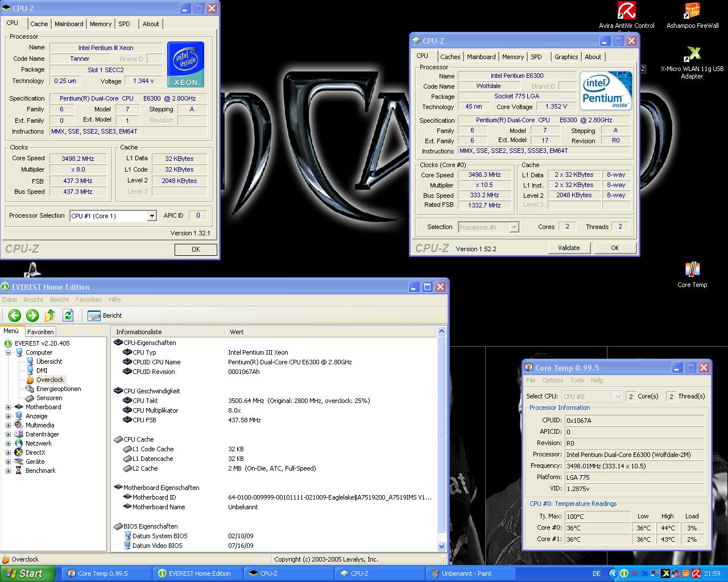Click the Validate button in CPU-Z

pyautogui.click(x=569, y=248)
